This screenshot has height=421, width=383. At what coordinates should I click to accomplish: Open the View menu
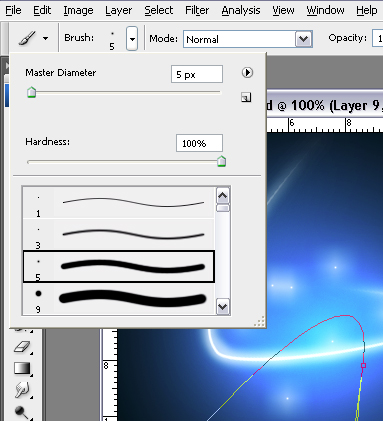283,11
